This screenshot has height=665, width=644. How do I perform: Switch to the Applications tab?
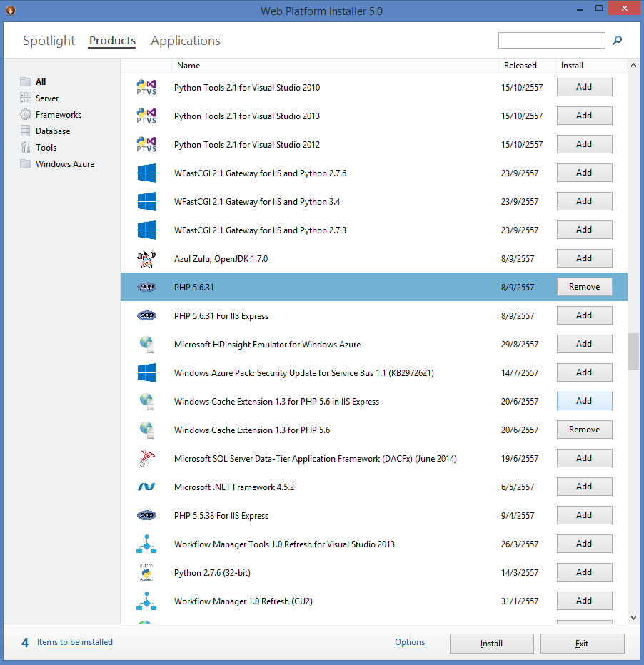point(186,41)
